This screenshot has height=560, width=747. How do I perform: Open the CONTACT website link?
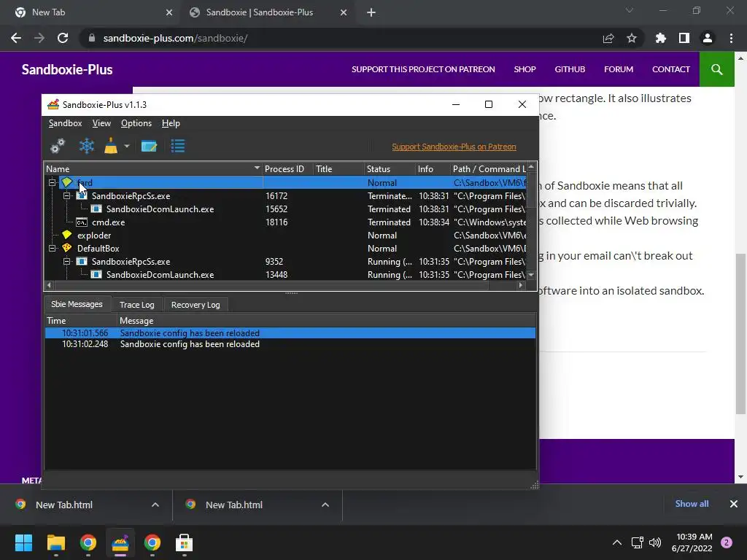coord(671,69)
